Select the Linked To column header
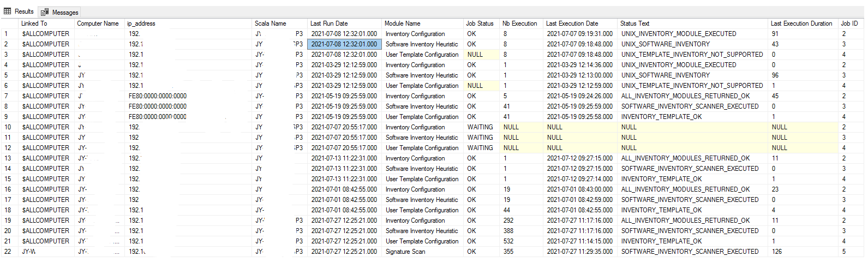 click(x=34, y=23)
